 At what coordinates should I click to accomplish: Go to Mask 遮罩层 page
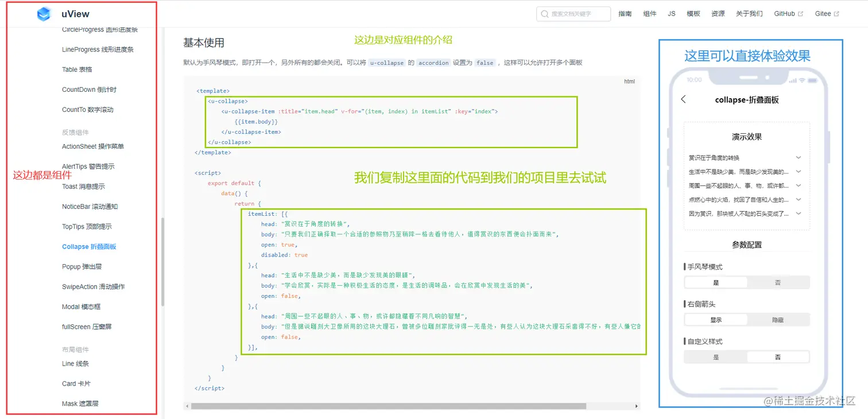pyautogui.click(x=80, y=404)
